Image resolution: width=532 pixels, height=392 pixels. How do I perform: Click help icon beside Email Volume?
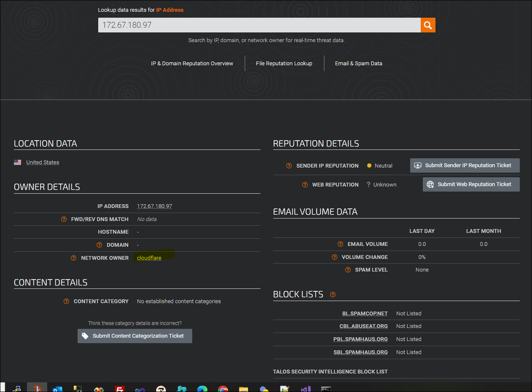[340, 244]
